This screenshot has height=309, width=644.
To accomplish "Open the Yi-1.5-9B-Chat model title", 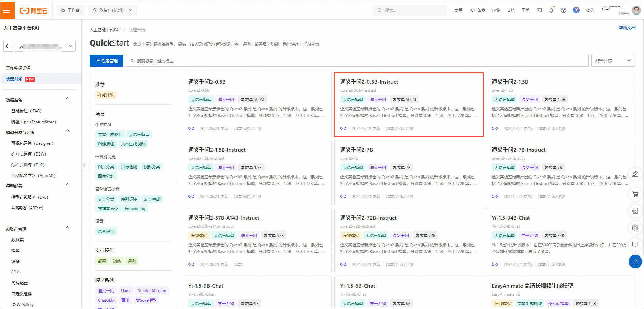I will pos(206,286).
